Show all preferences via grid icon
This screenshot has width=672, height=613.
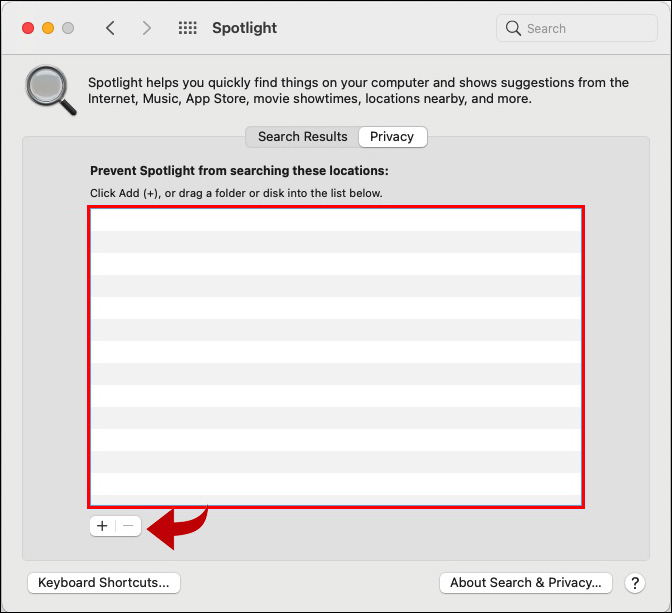(x=188, y=28)
